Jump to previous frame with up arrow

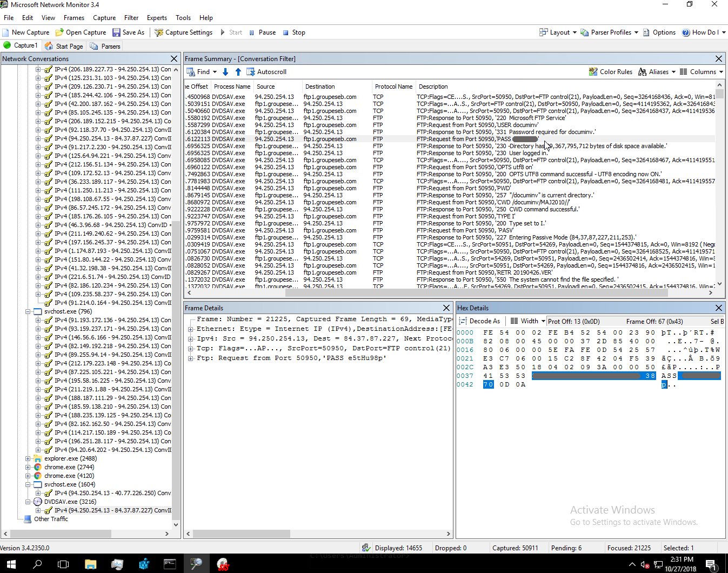point(238,72)
